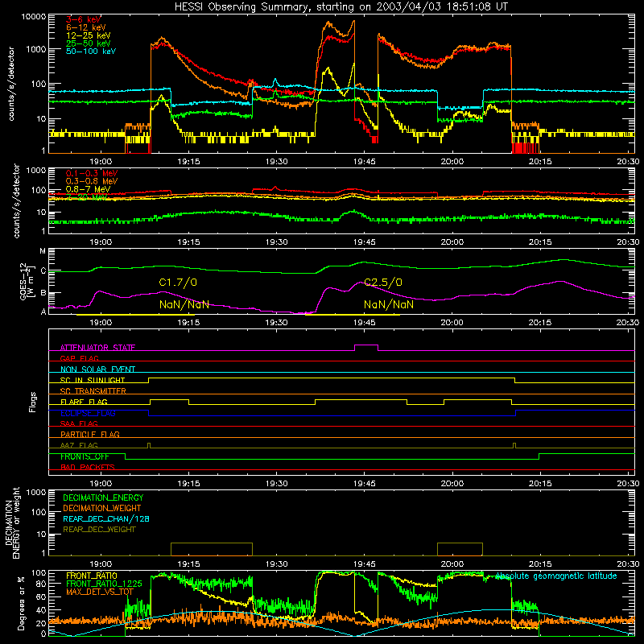Click the 10000 tick label in the top plot
This screenshot has width=644, height=644.
point(34,17)
